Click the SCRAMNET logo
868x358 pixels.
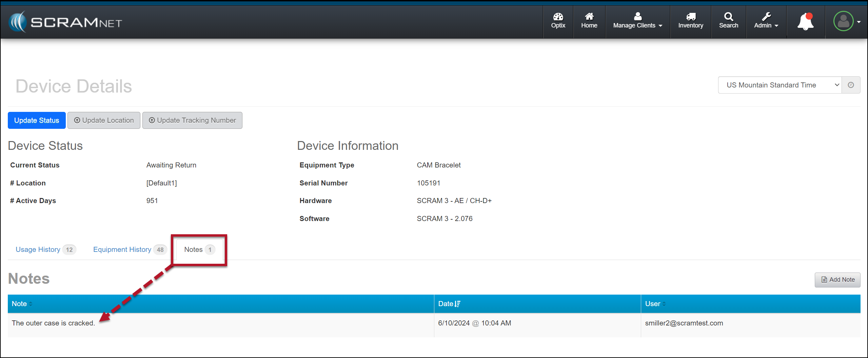pos(65,22)
